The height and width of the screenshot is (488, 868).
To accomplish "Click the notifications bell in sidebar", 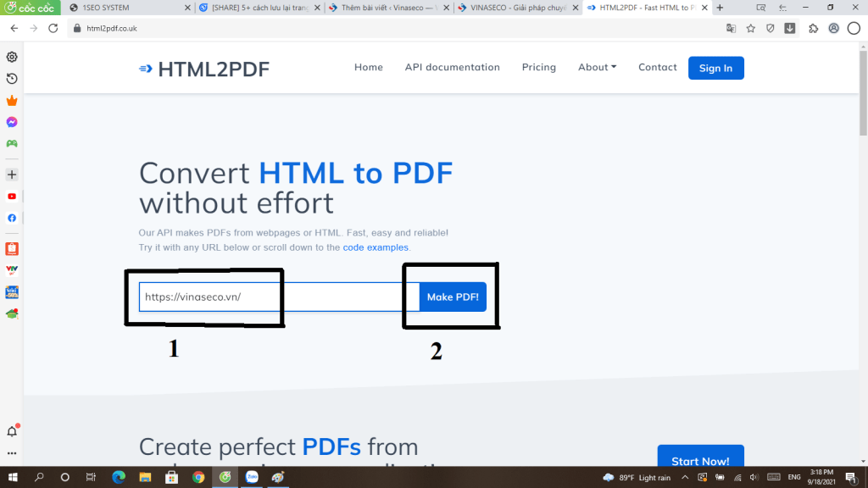I will coord(12,431).
